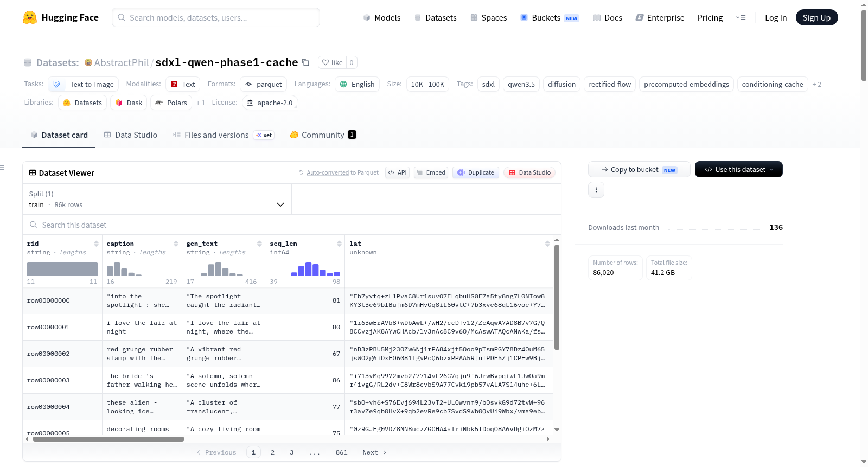Switch to the Community tab
Image resolution: width=868 pixels, height=467 pixels.
pyautogui.click(x=323, y=135)
